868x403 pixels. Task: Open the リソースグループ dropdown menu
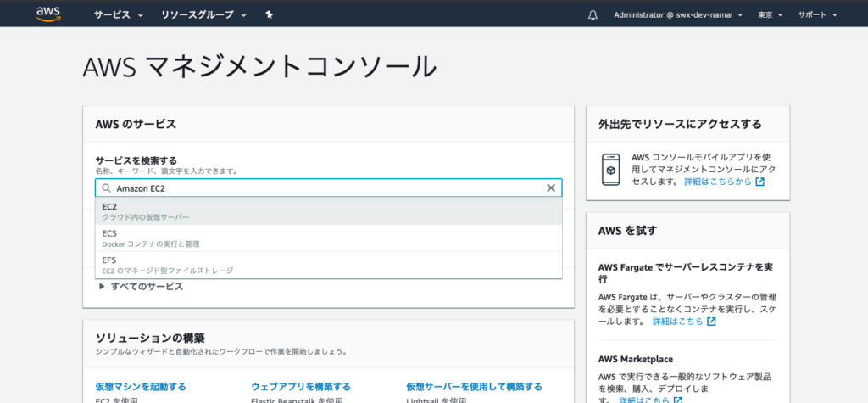click(203, 14)
